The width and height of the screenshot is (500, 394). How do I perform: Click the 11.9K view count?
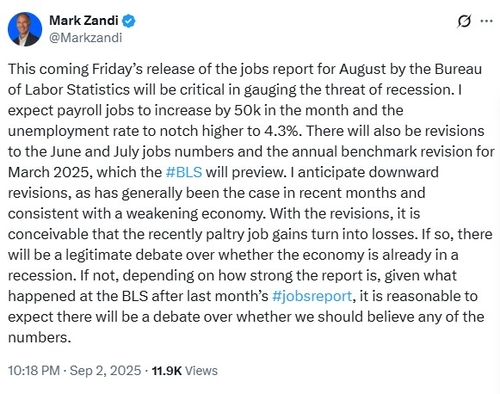(167, 371)
